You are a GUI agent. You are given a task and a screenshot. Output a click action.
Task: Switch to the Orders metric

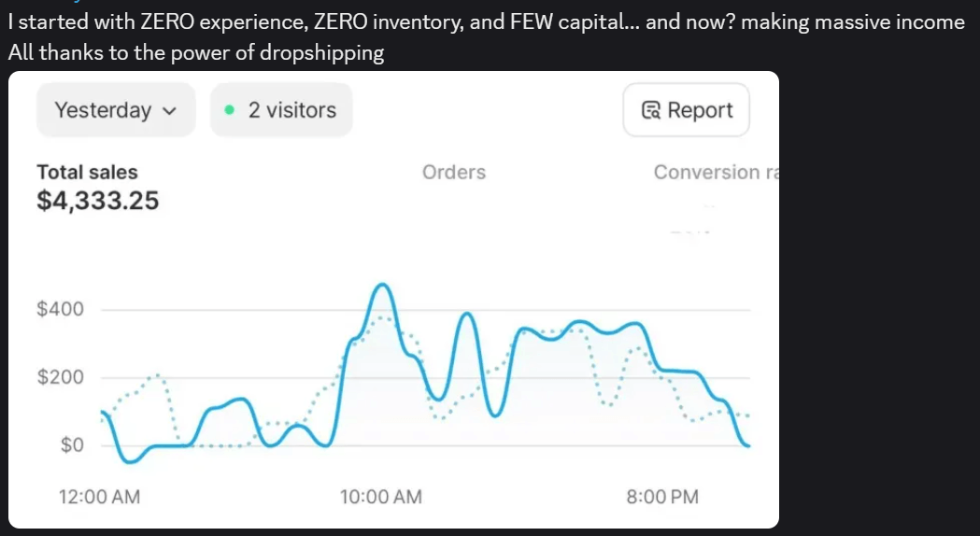(x=454, y=172)
